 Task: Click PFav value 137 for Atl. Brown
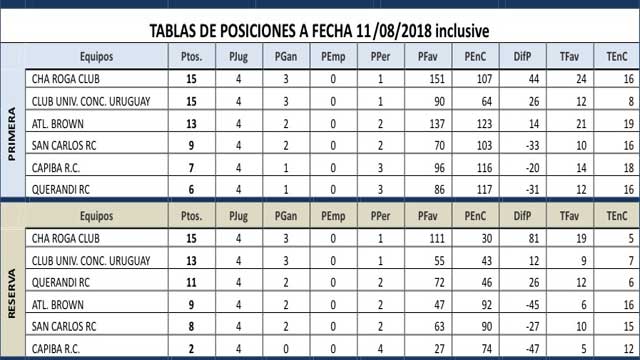(x=437, y=124)
